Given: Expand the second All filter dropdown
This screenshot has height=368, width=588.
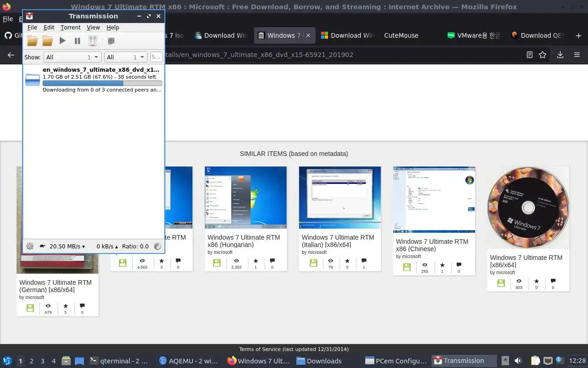Looking at the screenshot, I should click(x=125, y=57).
